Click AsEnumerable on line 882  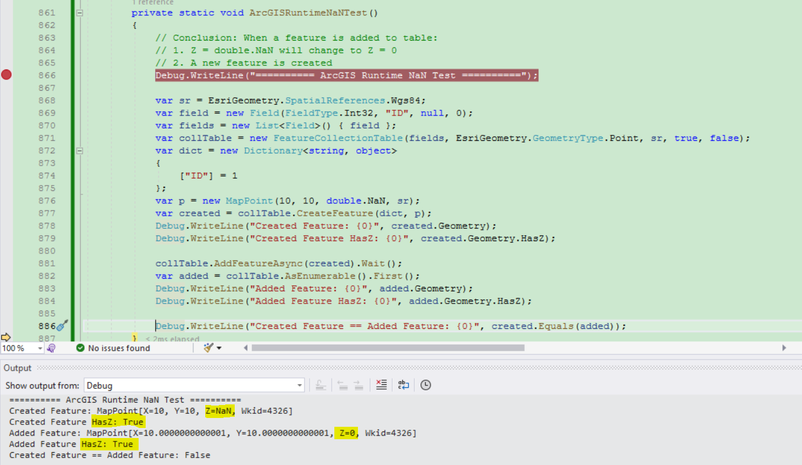[320, 276]
